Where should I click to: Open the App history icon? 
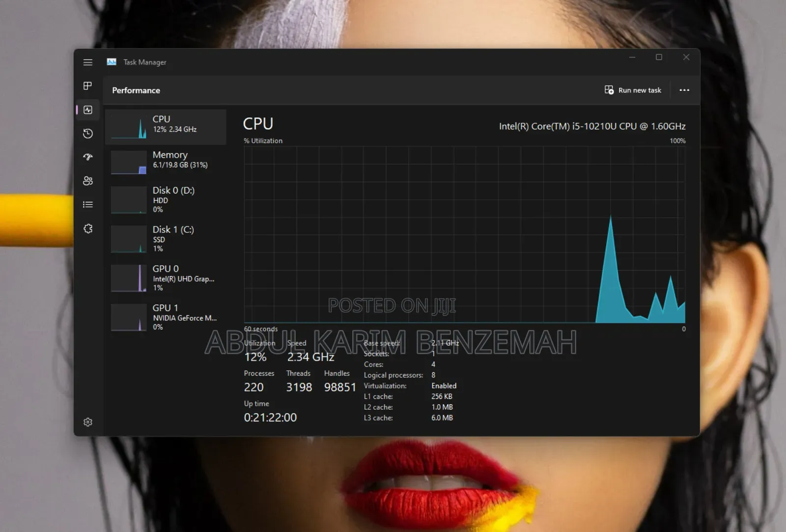pos(88,134)
